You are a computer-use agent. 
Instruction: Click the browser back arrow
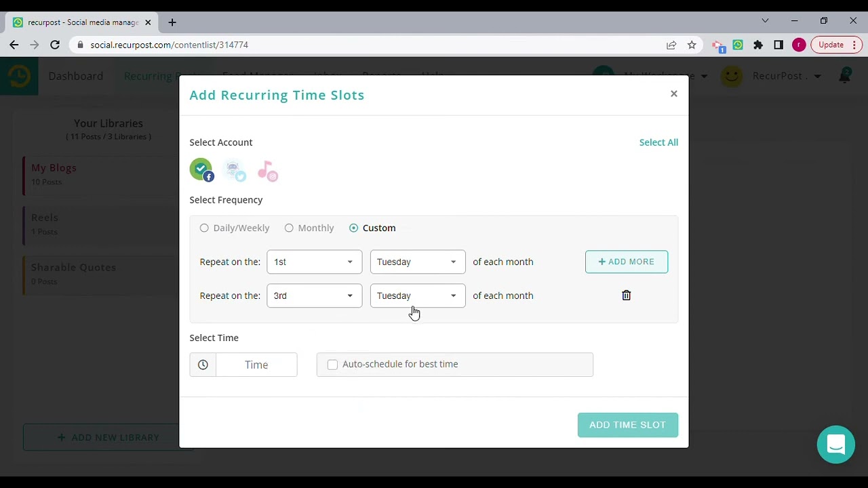point(14,45)
